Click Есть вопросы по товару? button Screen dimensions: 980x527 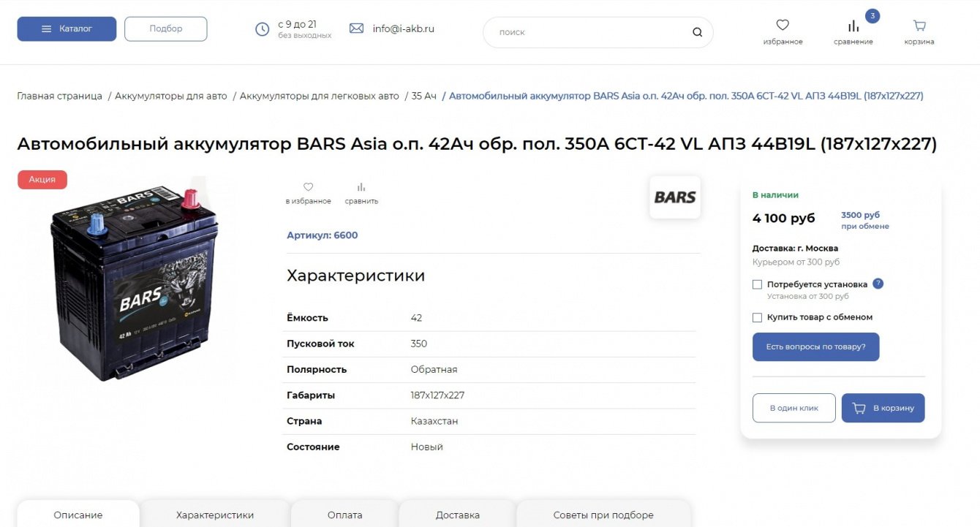click(815, 347)
